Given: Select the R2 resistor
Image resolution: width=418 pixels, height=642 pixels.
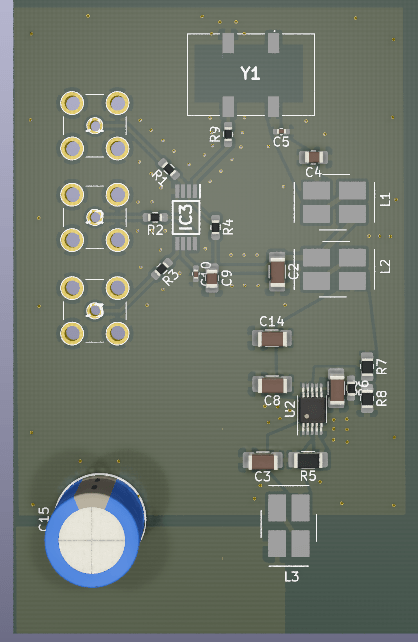Looking at the screenshot, I should (x=155, y=217).
